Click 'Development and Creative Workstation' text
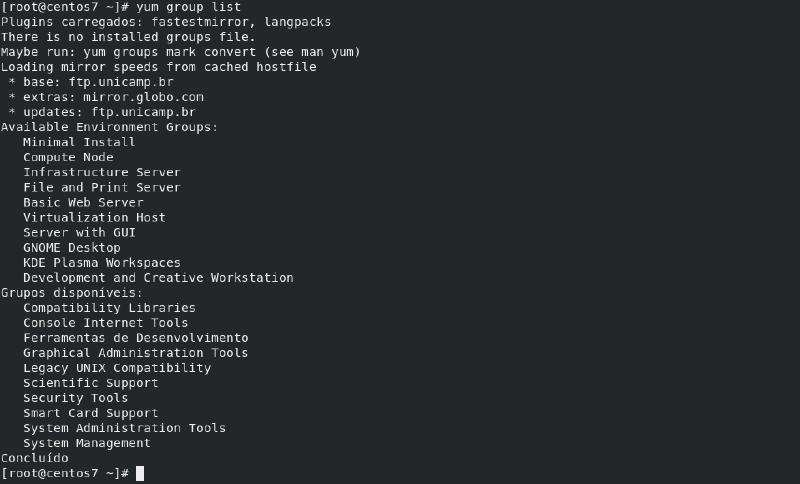The height and width of the screenshot is (484, 800). click(158, 277)
